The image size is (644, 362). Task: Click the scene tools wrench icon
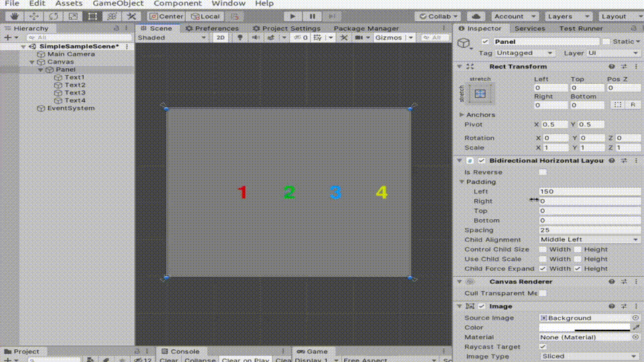[344, 38]
